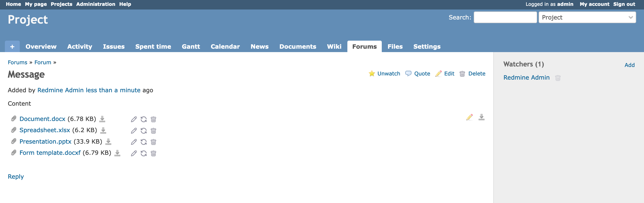The height and width of the screenshot is (203, 644).
Task: Open pencil editor icon for Presentation.pptx
Action: [134, 142]
